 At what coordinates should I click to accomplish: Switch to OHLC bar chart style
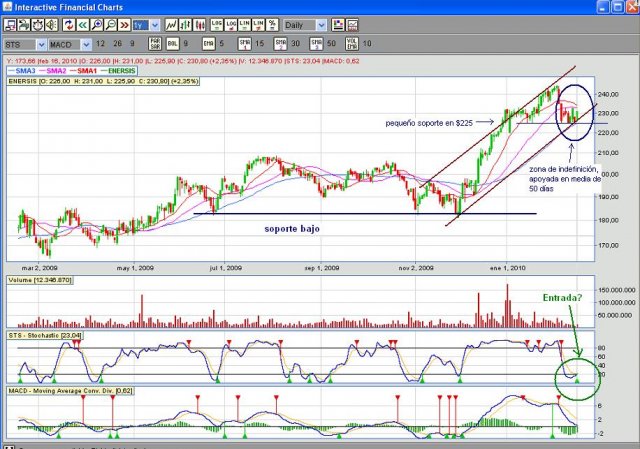185,25
